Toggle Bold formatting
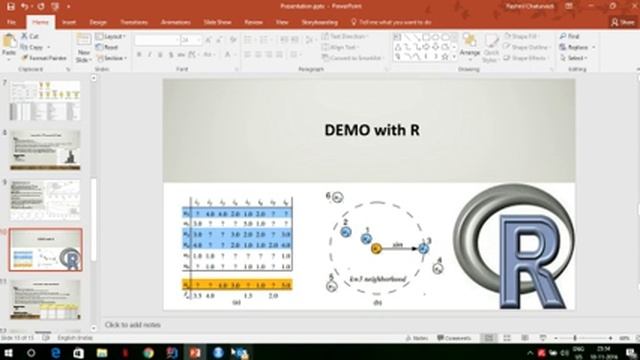This screenshot has width=640, height=360. [x=139, y=54]
